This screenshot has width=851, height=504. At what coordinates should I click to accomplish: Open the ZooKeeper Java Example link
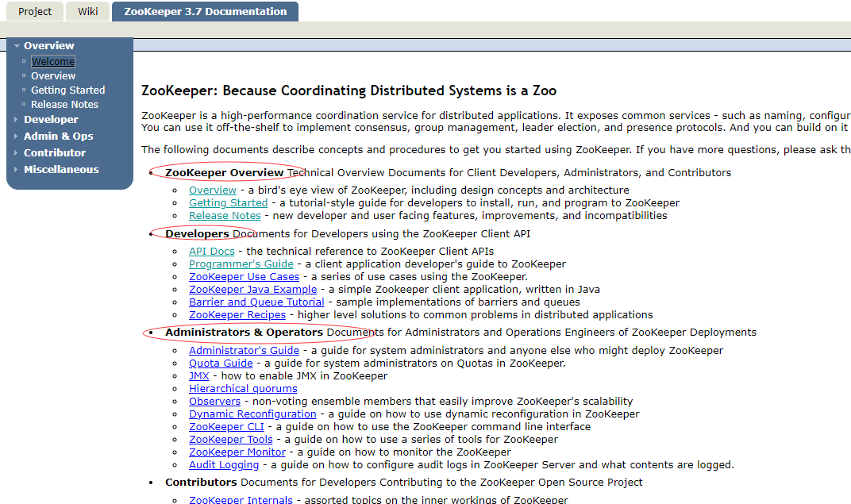pyautogui.click(x=253, y=290)
